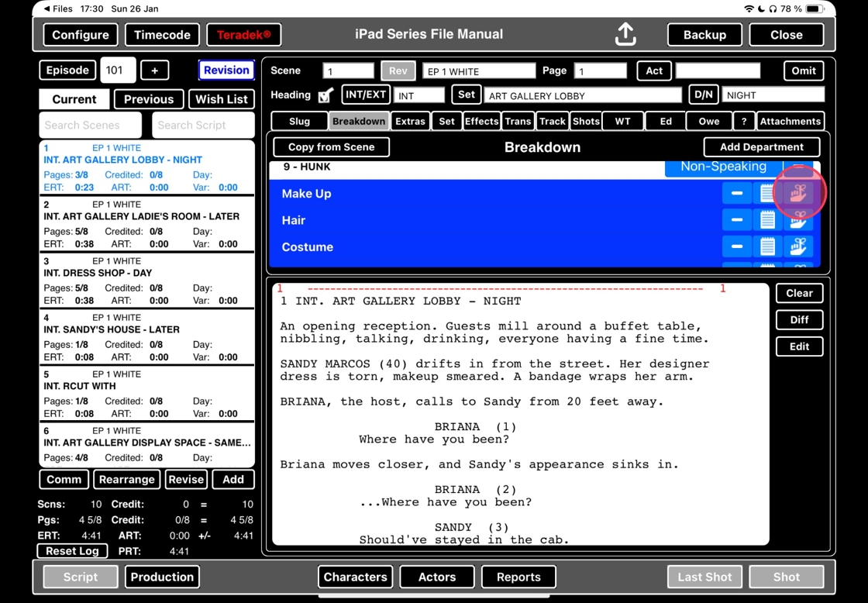This screenshot has height=603, width=868.
Task: Open the Set picker button
Action: pyautogui.click(x=466, y=95)
